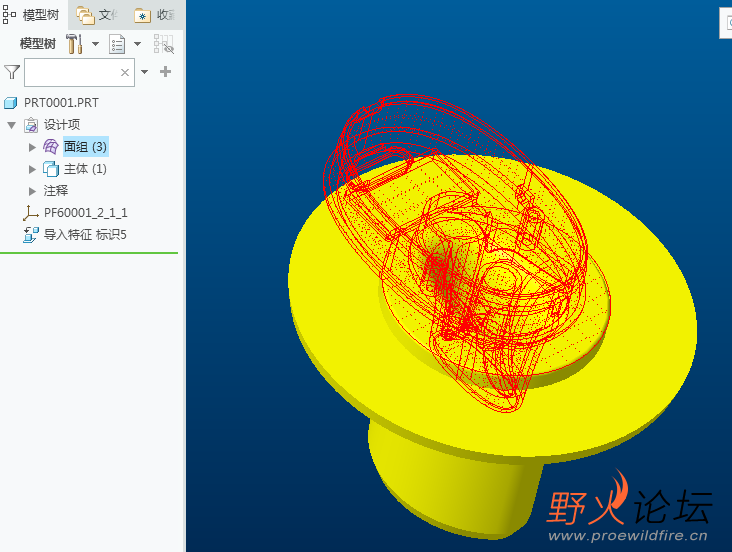Select the 面组 (3) tree item
This screenshot has width=732, height=552.
85,147
